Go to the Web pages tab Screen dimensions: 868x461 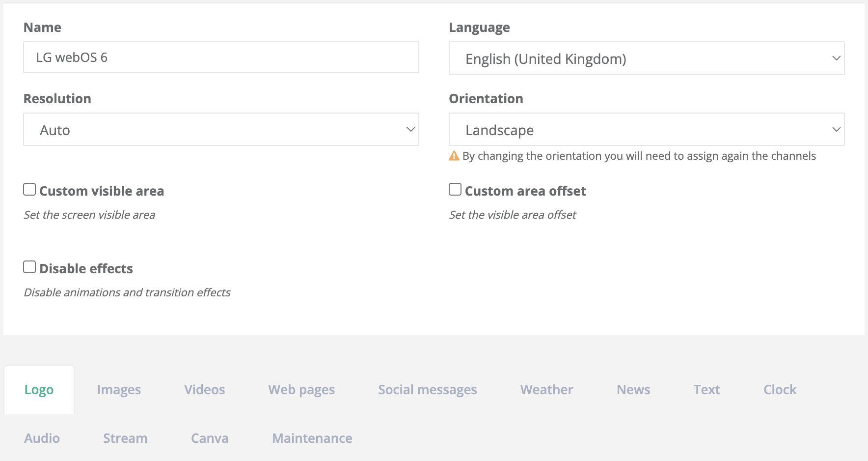(x=301, y=390)
